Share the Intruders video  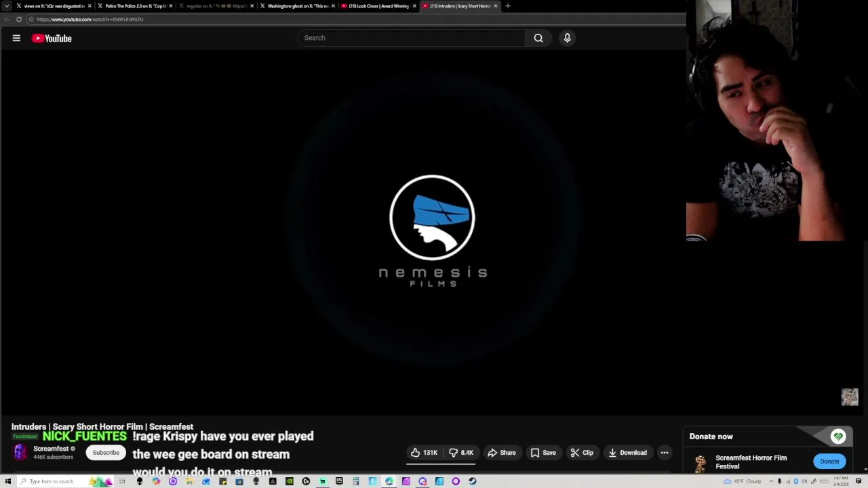tap(502, 453)
